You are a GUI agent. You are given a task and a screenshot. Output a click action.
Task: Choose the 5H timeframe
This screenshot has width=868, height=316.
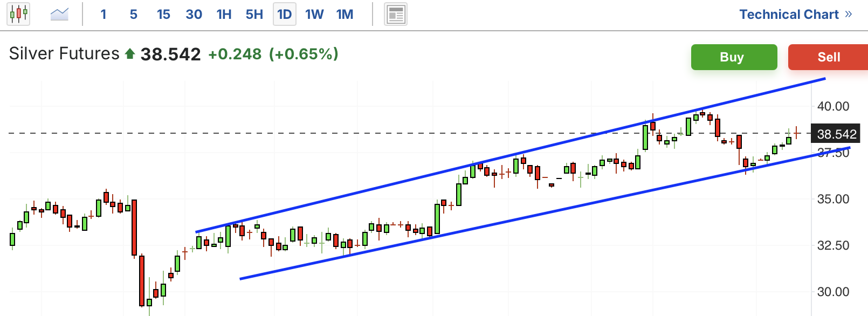(x=254, y=15)
